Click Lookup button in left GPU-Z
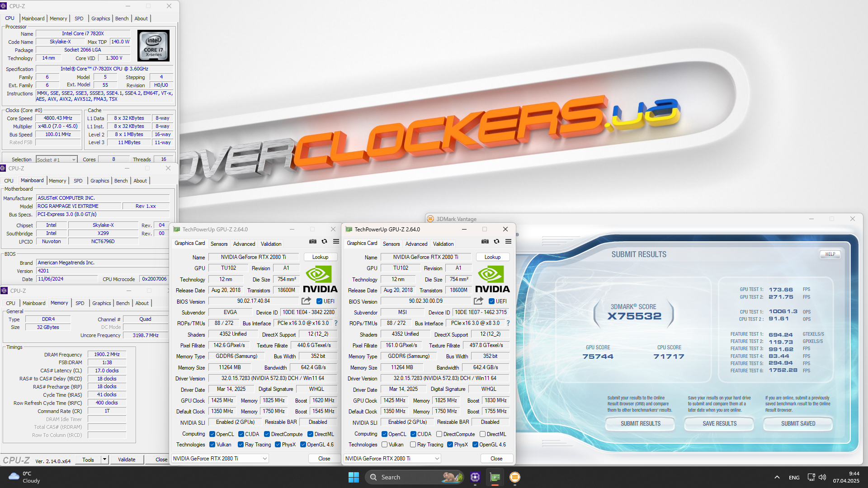Image resolution: width=868 pixels, height=488 pixels. (320, 257)
